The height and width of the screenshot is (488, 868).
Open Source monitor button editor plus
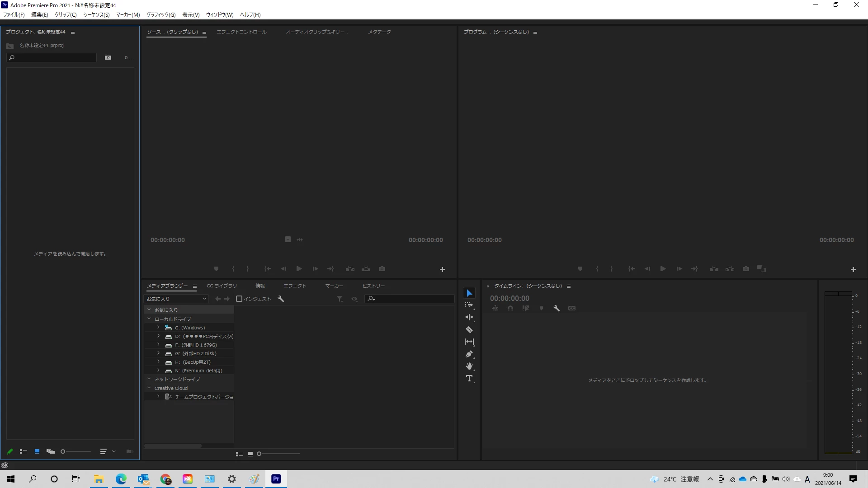442,270
